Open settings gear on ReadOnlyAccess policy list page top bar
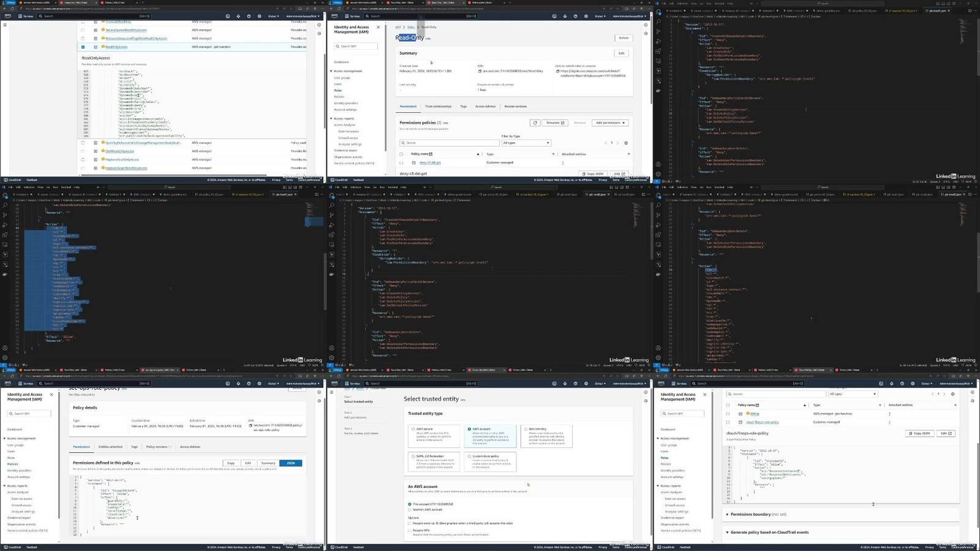 click(259, 16)
